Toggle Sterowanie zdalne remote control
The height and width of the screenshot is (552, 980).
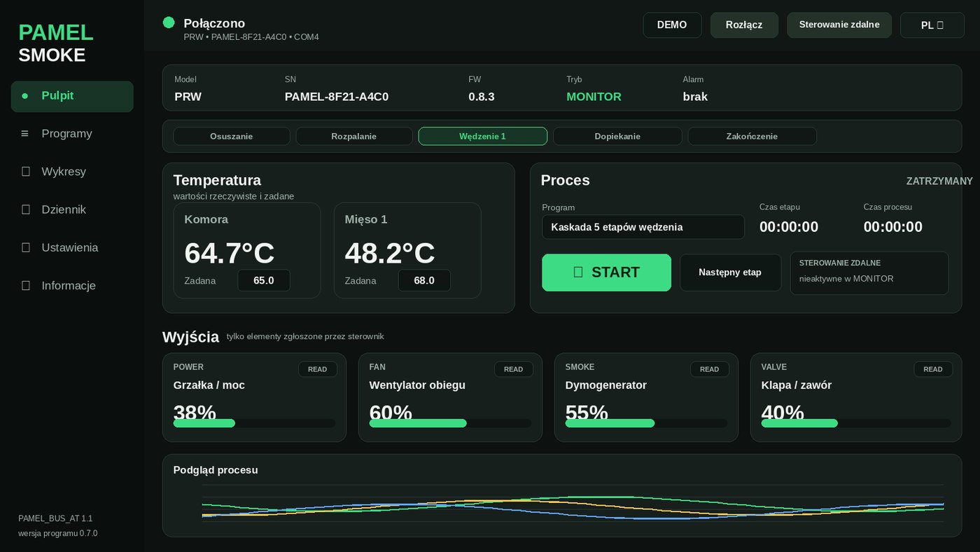pyautogui.click(x=839, y=25)
